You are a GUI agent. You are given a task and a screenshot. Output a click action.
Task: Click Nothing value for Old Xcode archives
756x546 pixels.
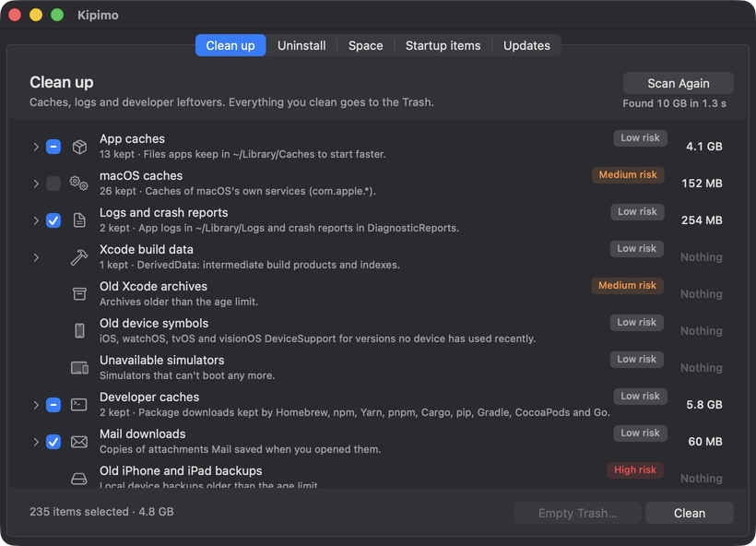[x=701, y=294]
